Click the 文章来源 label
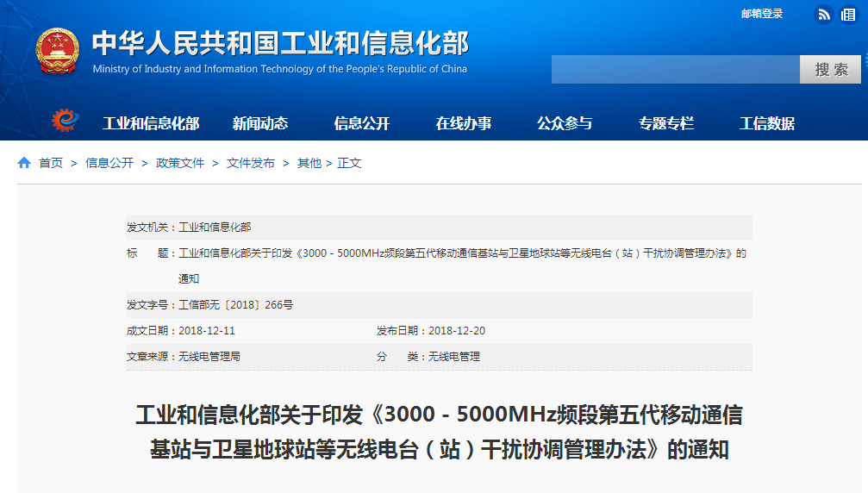Screen dimensions: 868x493 pos(147,357)
